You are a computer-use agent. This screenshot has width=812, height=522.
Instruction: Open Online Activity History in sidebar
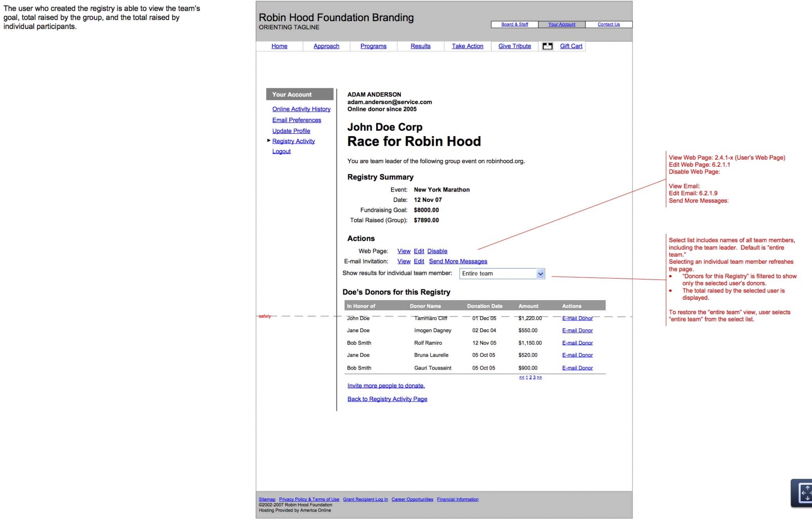pos(301,109)
